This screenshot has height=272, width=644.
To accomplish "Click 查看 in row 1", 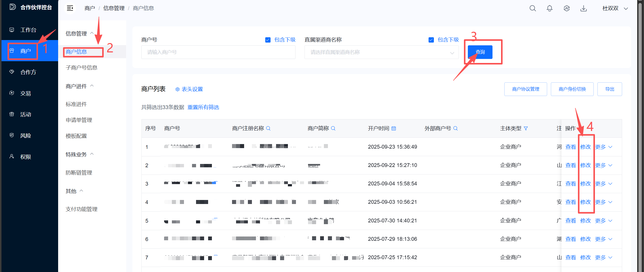I will pos(571,147).
